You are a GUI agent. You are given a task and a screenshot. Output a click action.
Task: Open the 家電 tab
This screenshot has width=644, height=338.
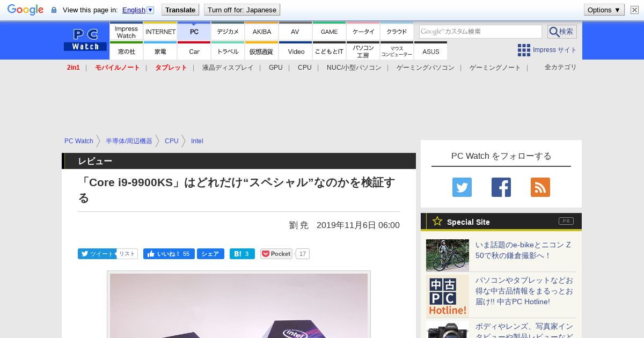point(160,51)
